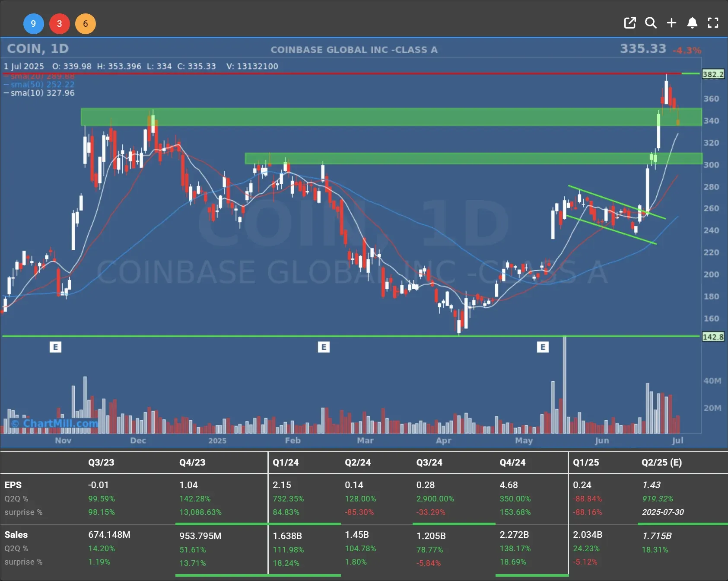Click EPS surprise value 13,088.63%
Screen dimensions: 728x581
[x=200, y=512]
